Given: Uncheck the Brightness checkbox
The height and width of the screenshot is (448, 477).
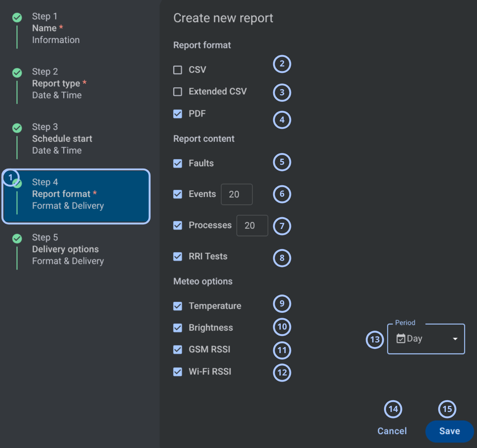Looking at the screenshot, I should [178, 328].
